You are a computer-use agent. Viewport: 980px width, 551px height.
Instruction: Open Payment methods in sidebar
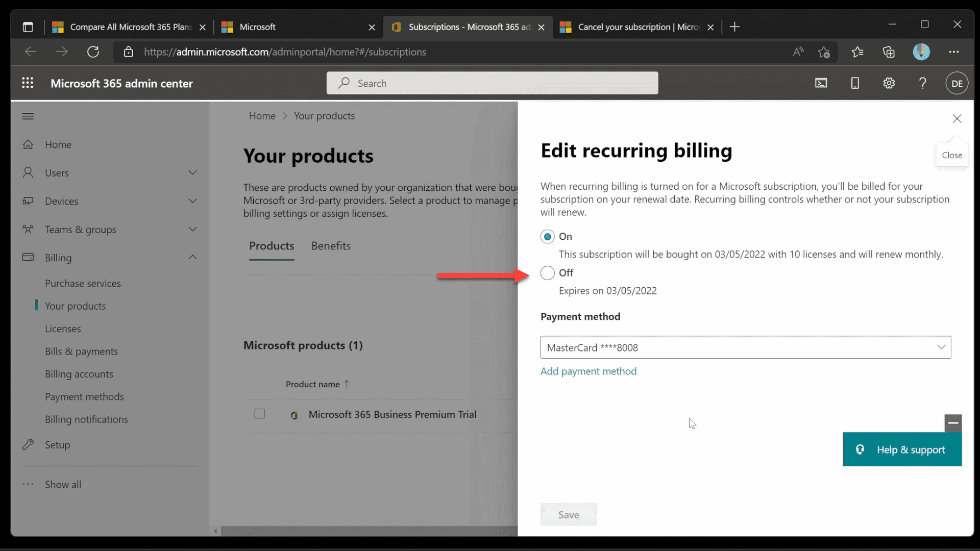(84, 396)
